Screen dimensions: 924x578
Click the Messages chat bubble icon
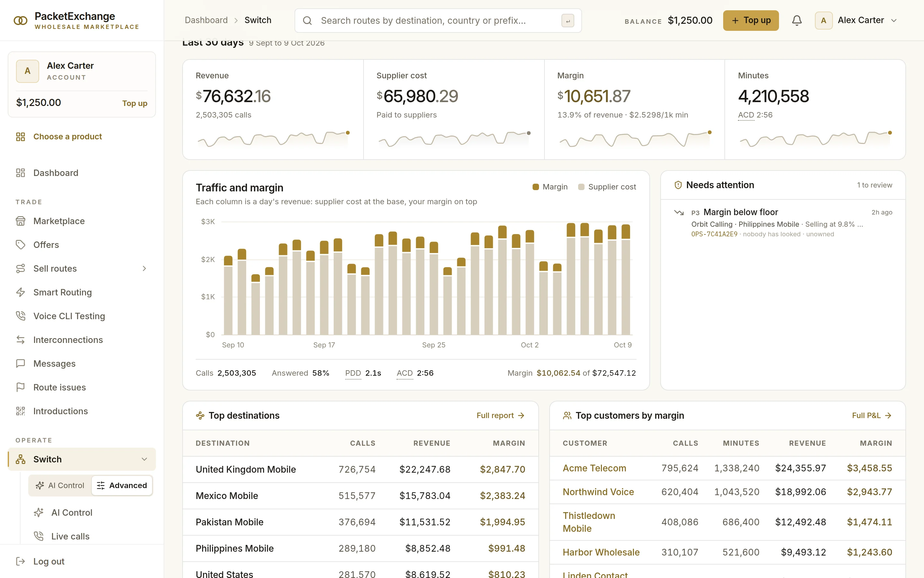(21, 363)
